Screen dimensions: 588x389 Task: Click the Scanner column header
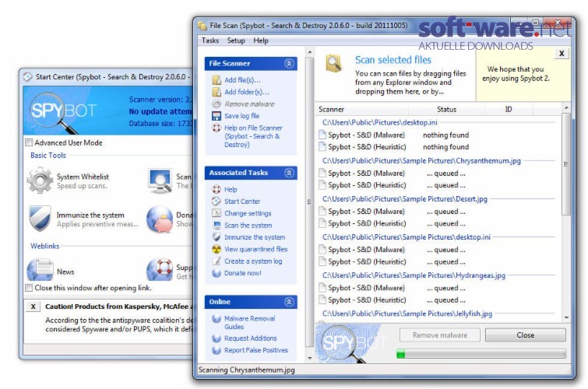click(x=362, y=110)
